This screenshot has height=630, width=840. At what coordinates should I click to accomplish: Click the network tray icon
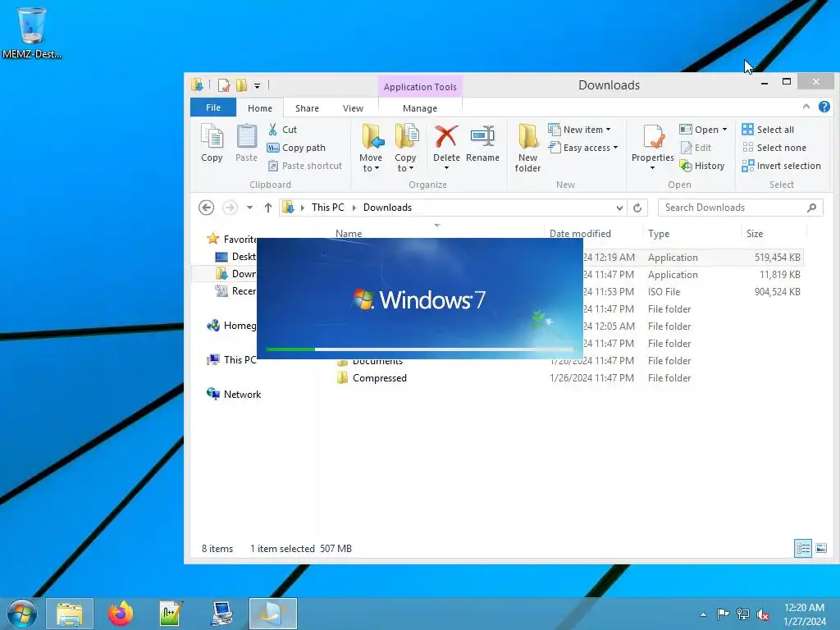coord(743,614)
